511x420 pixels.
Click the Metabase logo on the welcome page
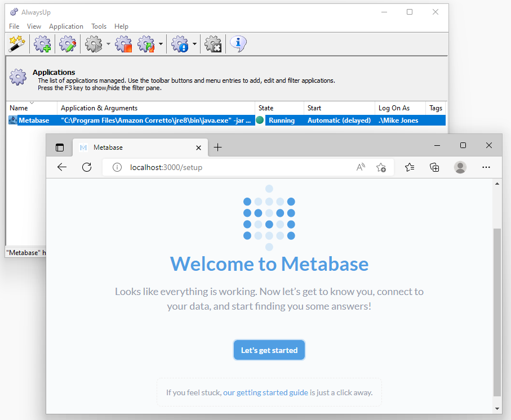point(269,218)
